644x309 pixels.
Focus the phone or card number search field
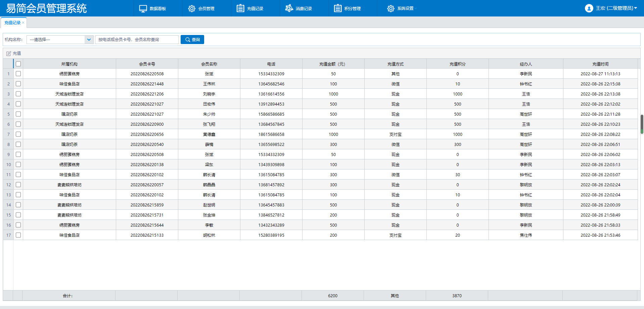pyautogui.click(x=137, y=40)
